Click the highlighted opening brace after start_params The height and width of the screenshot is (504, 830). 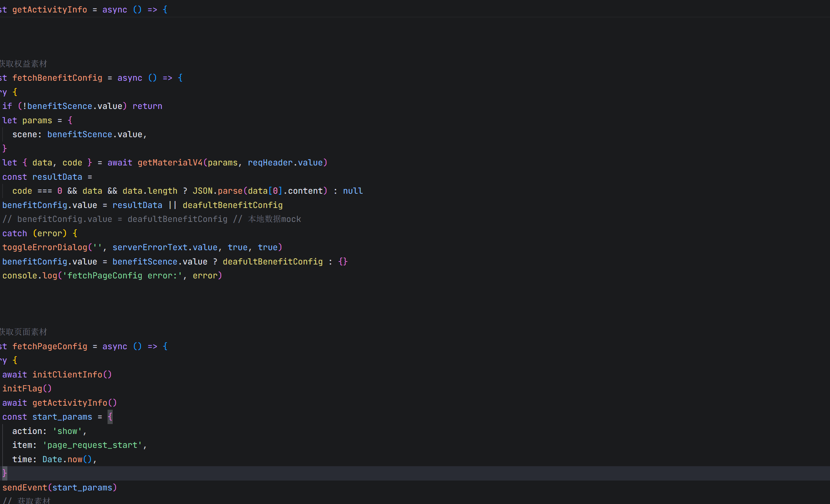110,417
